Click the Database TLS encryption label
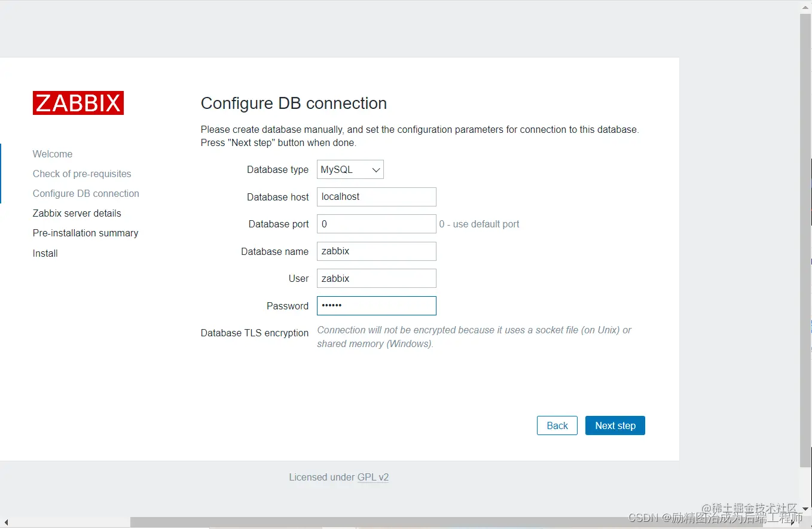 [255, 333]
